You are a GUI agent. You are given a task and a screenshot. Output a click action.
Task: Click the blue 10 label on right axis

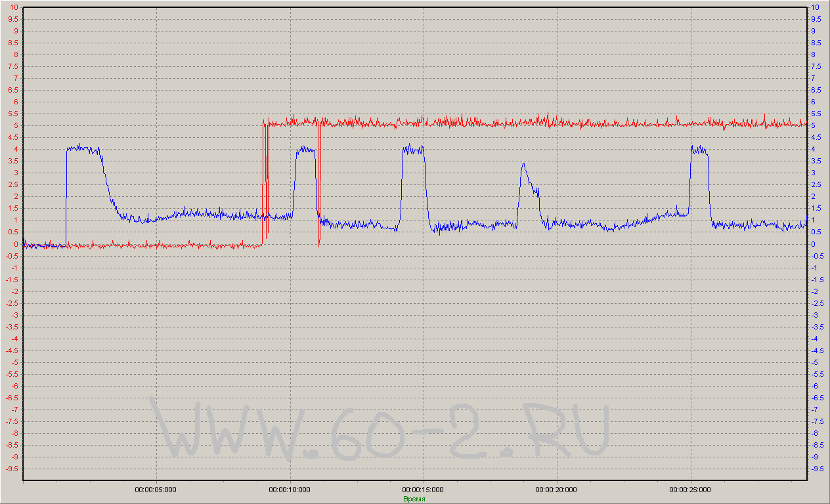816,7
